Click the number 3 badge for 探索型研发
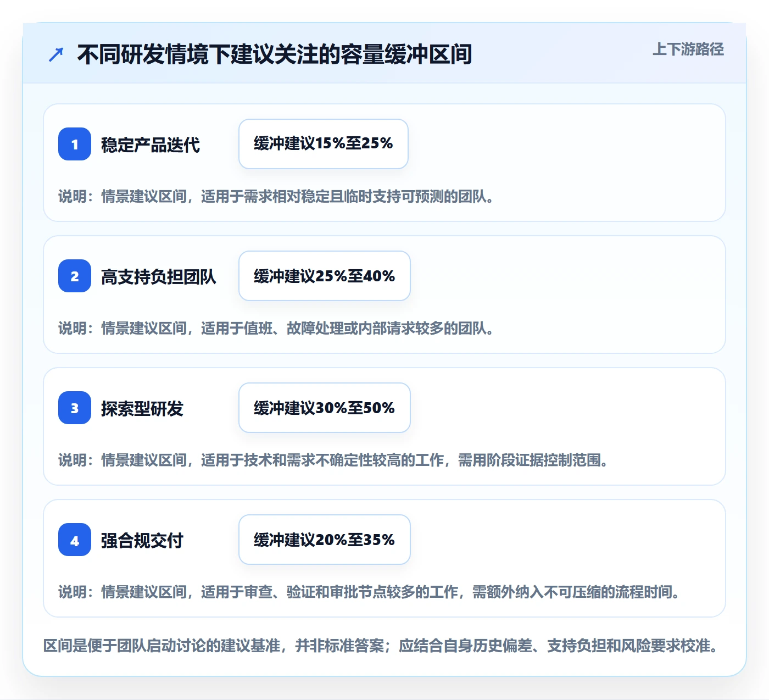This screenshot has height=700, width=769. pos(75,408)
